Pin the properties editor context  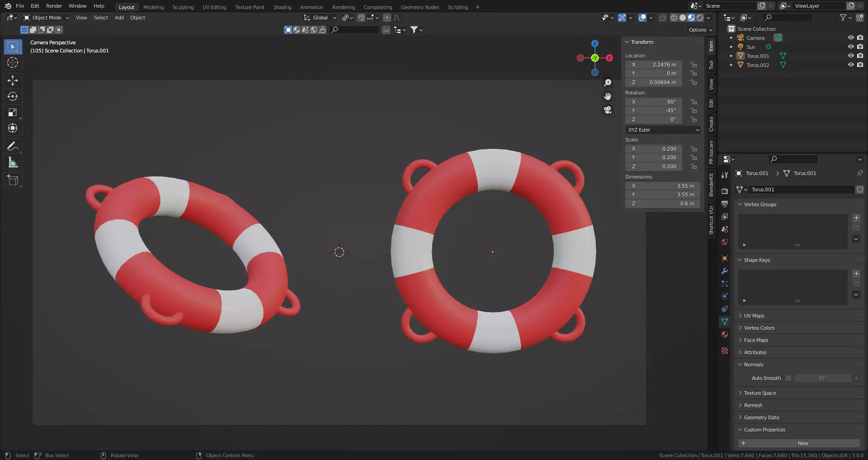tap(859, 173)
